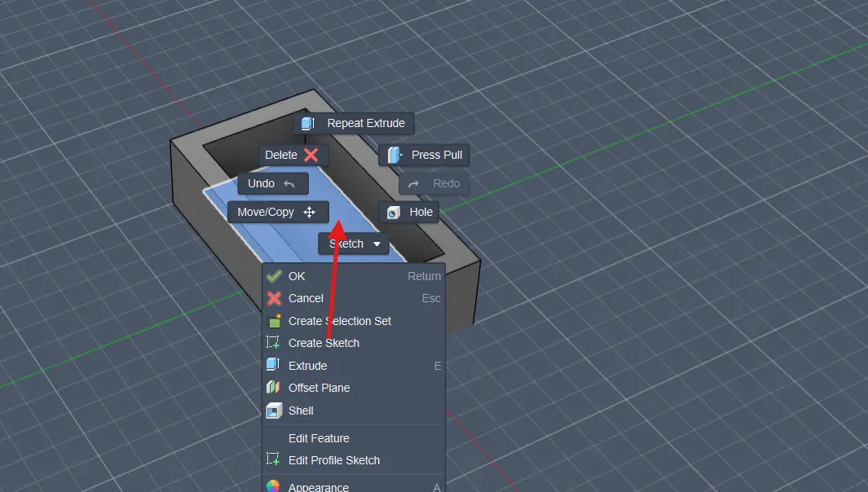Screen dimensions: 868x492
Task: Click the Shell icon
Action: (x=274, y=411)
